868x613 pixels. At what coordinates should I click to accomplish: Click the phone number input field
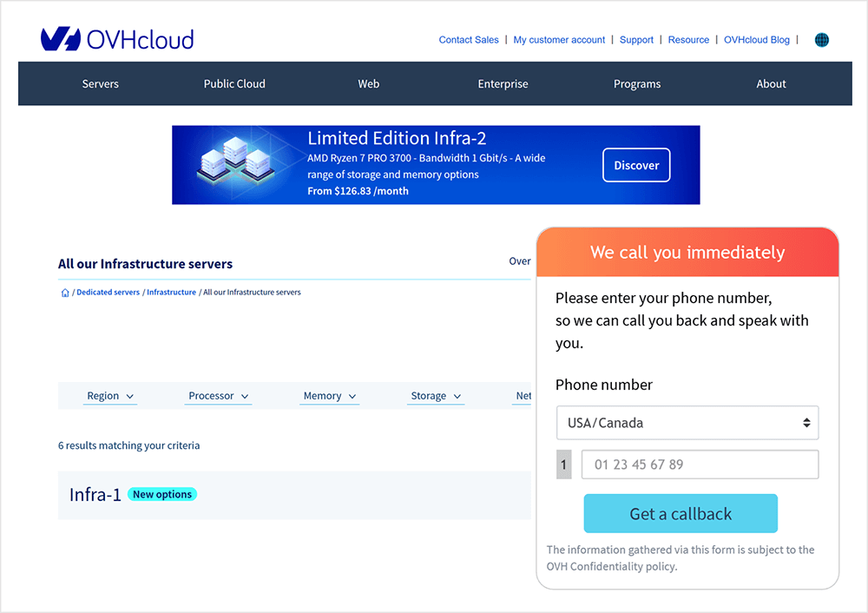pos(700,465)
